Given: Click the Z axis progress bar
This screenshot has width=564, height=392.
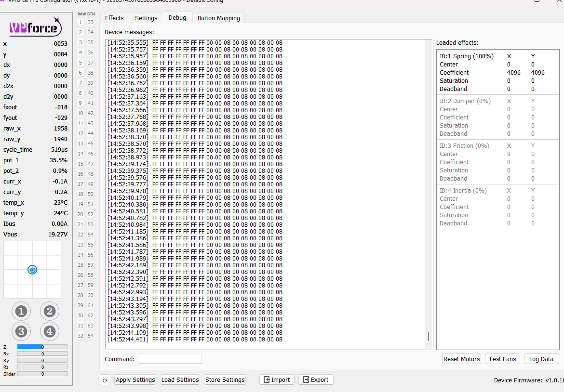Looking at the screenshot, I should pos(42,347).
